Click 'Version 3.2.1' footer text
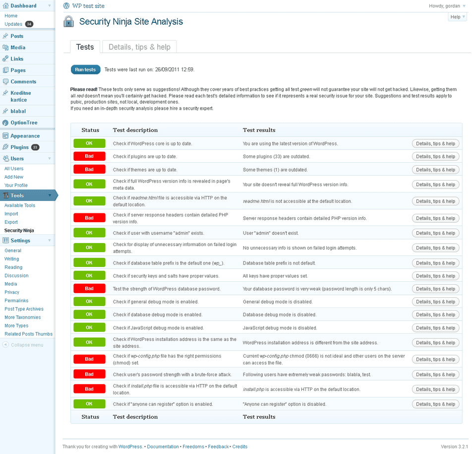The image size is (476, 454). point(454,447)
